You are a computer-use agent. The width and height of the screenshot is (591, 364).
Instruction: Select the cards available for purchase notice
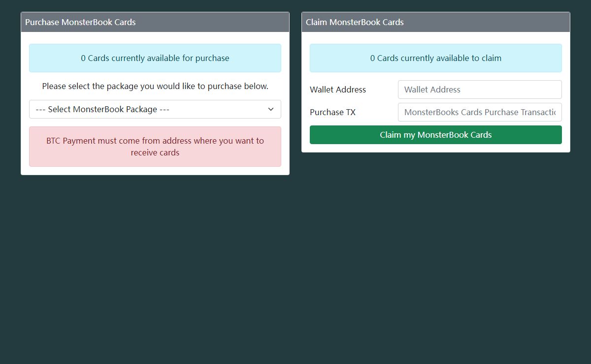[x=155, y=58]
